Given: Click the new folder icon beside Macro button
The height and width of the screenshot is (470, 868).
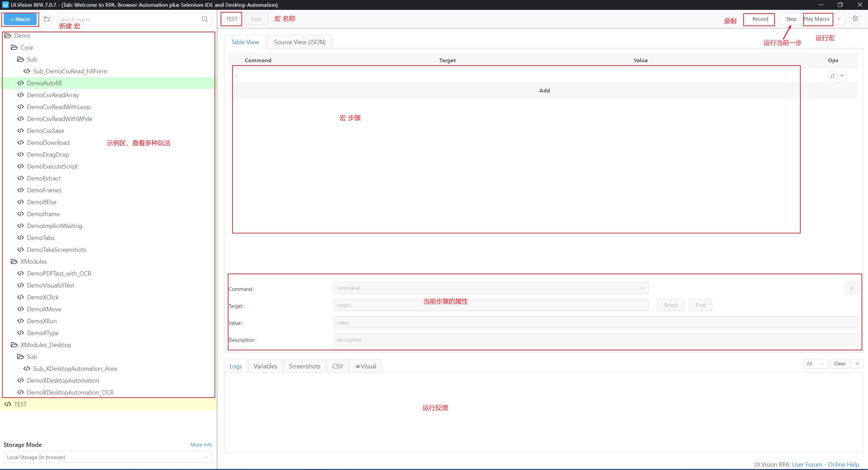Looking at the screenshot, I should coord(47,19).
